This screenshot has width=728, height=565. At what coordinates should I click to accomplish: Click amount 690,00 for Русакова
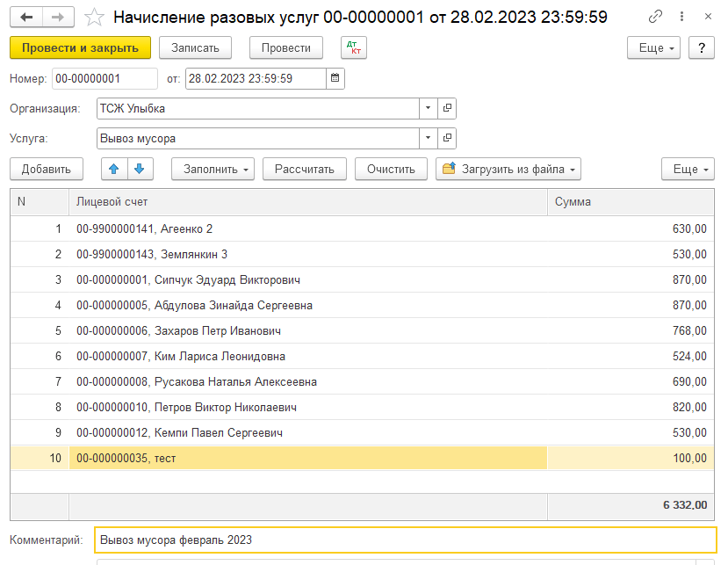[x=689, y=382]
